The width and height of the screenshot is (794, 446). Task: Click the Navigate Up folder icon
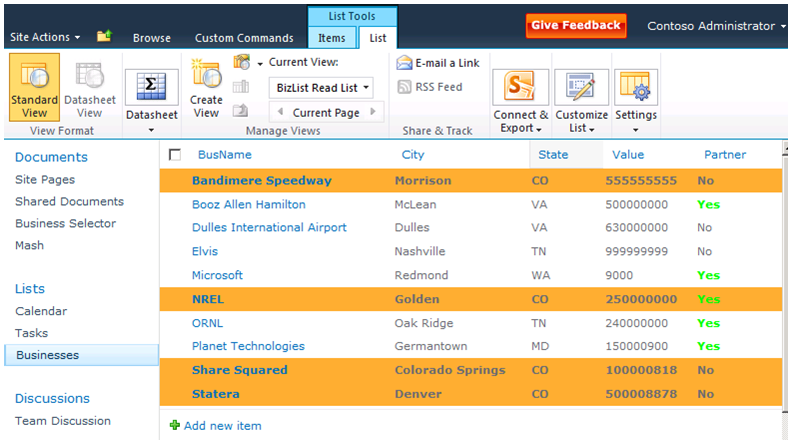(x=104, y=37)
